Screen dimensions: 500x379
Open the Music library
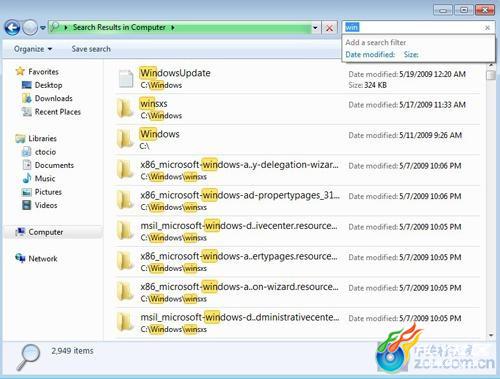[45, 178]
